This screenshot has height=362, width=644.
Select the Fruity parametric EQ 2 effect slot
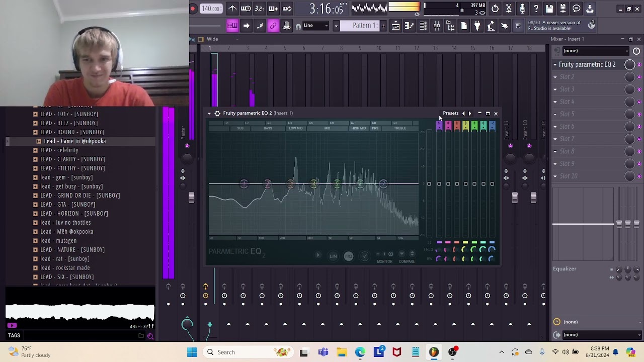coord(587,64)
